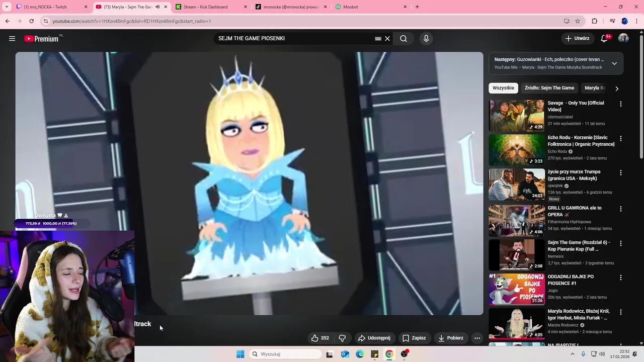Open options for życie przy murze Trumpa
The height and width of the screenshot is (362, 644).
[x=621, y=172]
